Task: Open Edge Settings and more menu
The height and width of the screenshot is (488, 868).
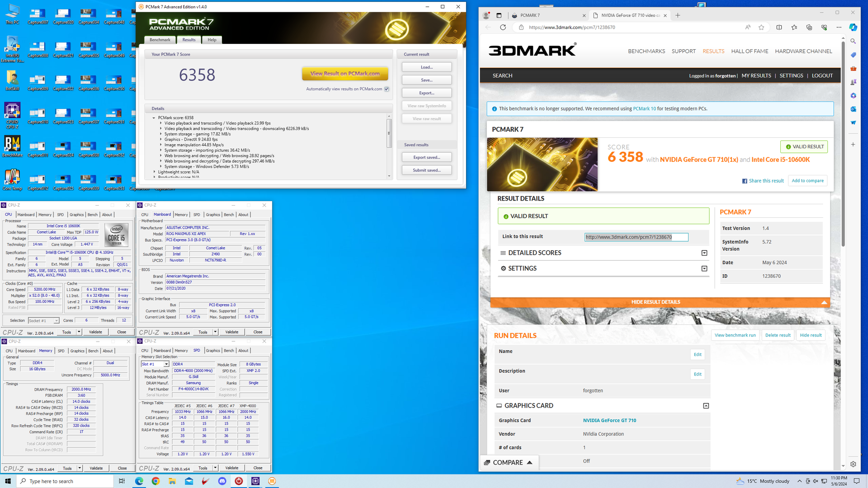Action: point(839,27)
